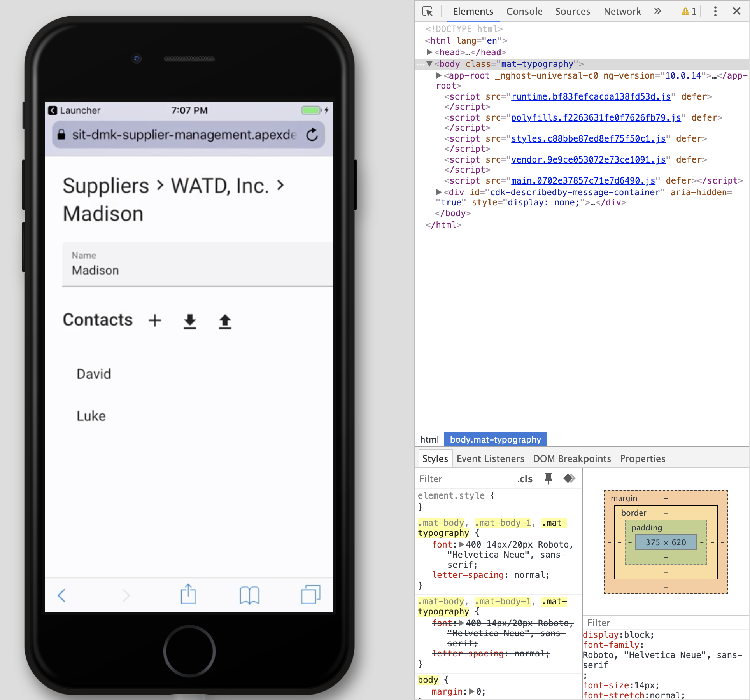Viewport: 750px width, 700px height.
Task: Open the polyfills script source link
Action: tap(596, 117)
